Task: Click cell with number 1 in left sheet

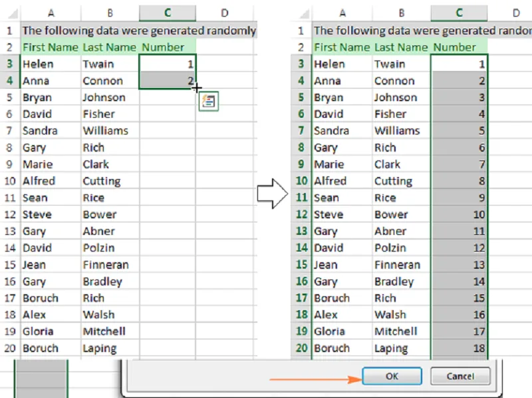Action: point(168,64)
